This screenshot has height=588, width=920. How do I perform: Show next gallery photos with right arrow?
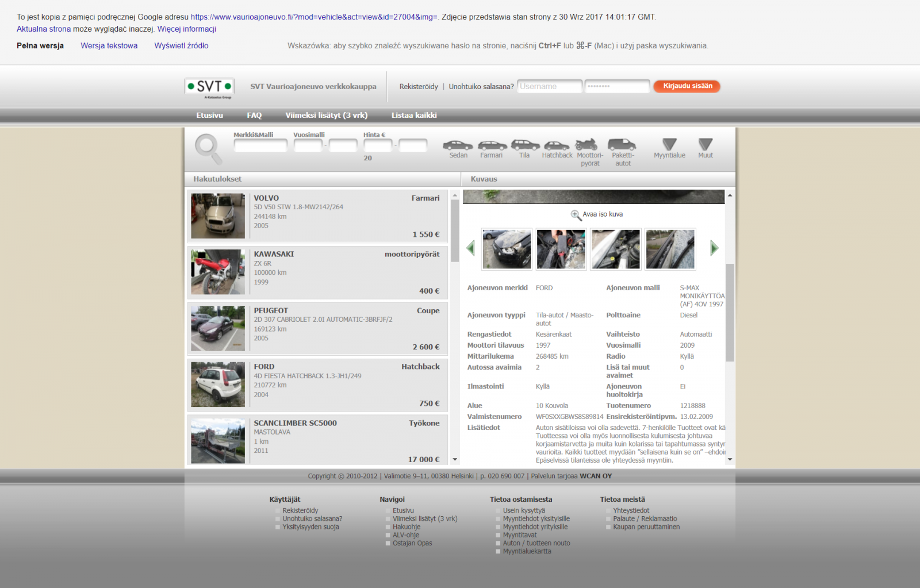(x=714, y=248)
